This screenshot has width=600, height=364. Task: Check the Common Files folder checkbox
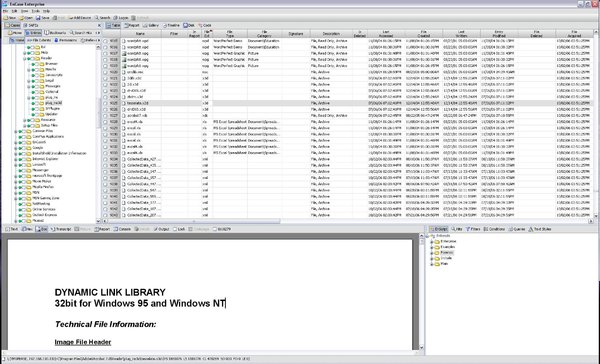click(24, 131)
